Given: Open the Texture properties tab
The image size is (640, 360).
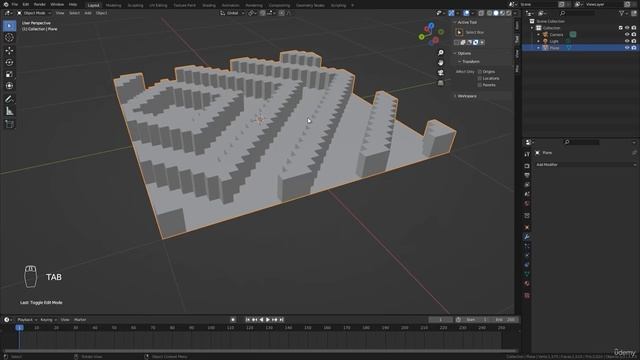Looking at the screenshot, I should coord(527,295).
